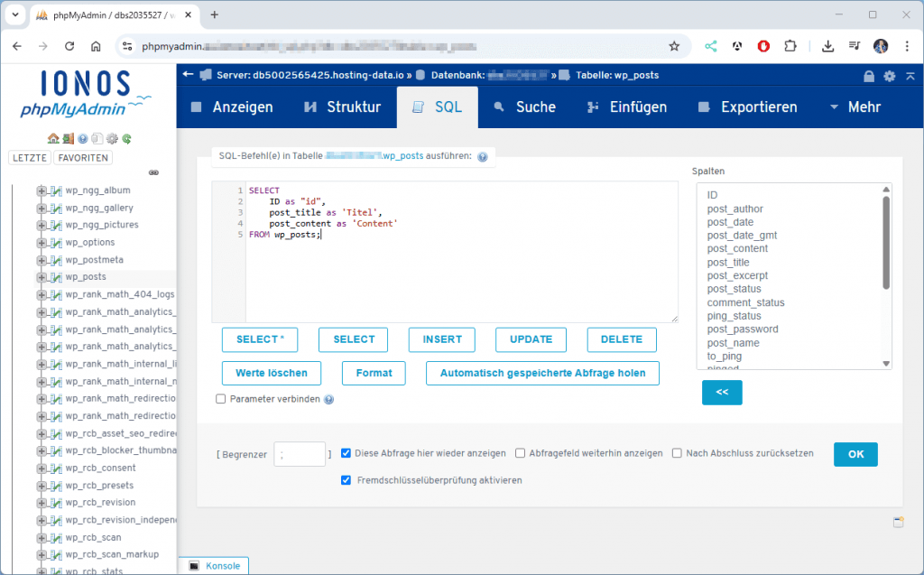Viewport: 924px width, 575px height.
Task: Log out via the exit door icon
Action: [68, 138]
